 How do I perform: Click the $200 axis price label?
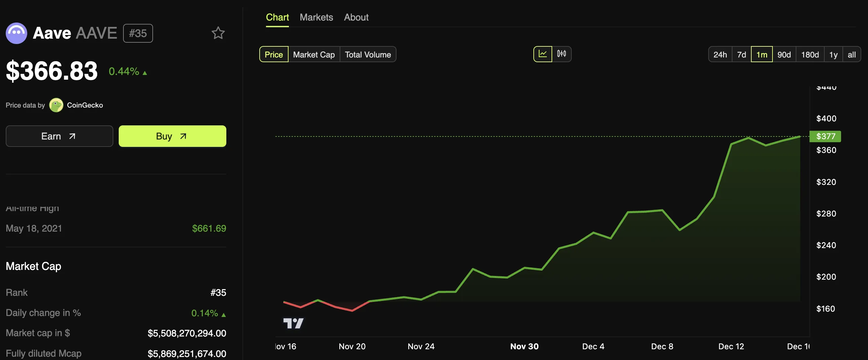coord(826,277)
